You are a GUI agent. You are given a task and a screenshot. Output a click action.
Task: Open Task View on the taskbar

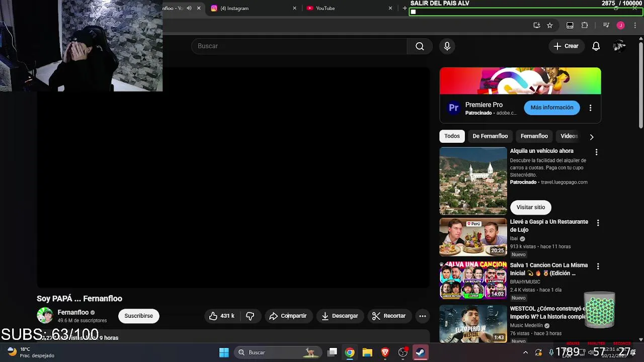(x=333, y=352)
